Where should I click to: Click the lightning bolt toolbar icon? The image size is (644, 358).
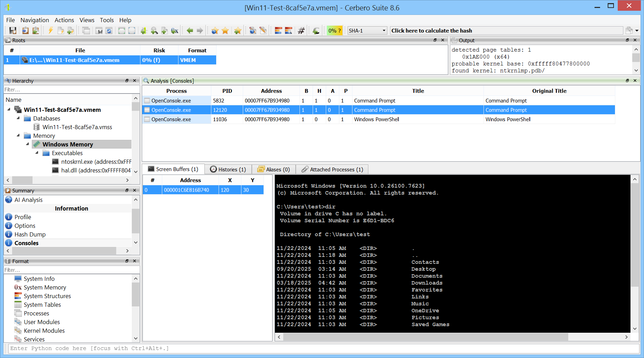point(50,31)
